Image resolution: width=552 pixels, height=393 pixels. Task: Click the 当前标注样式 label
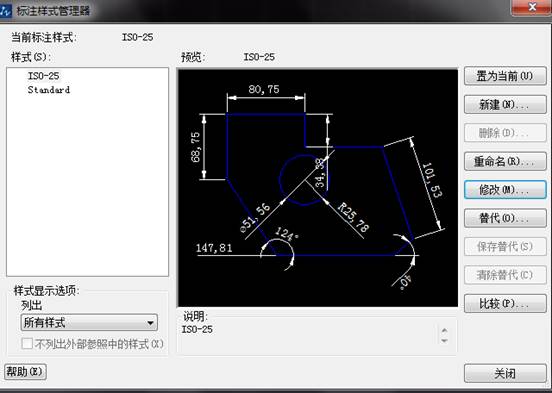click(x=44, y=37)
